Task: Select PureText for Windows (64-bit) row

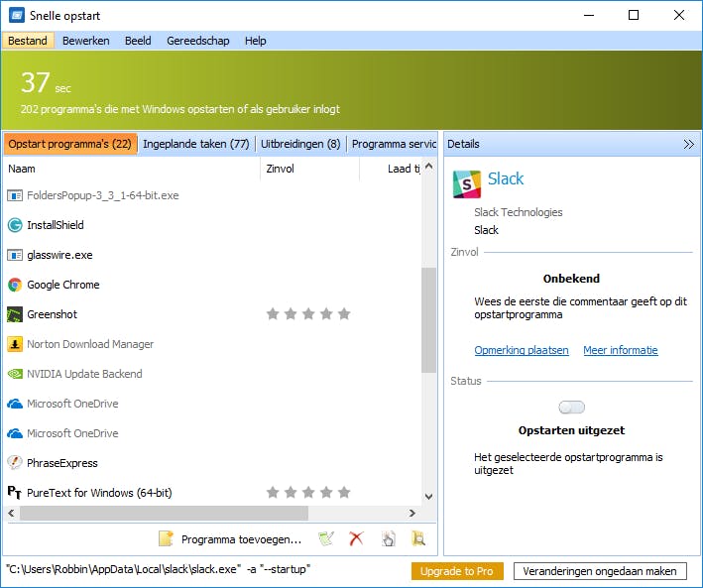Action: coord(213,493)
